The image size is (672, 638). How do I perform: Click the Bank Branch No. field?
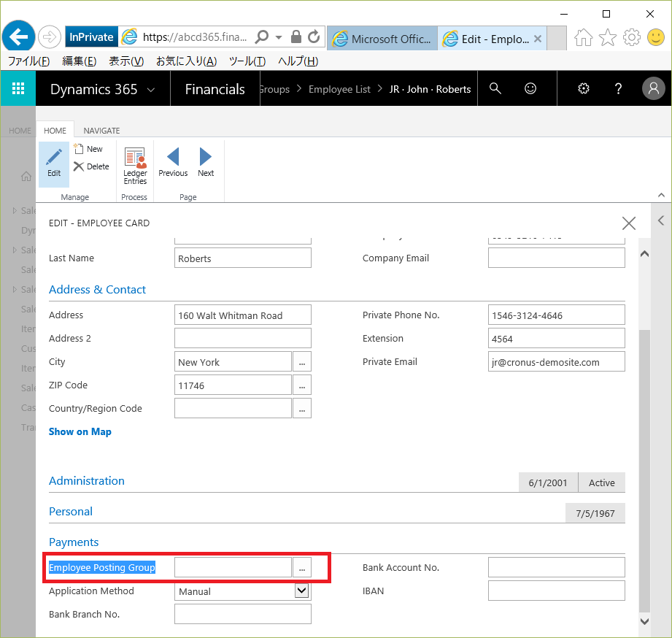[242, 614]
